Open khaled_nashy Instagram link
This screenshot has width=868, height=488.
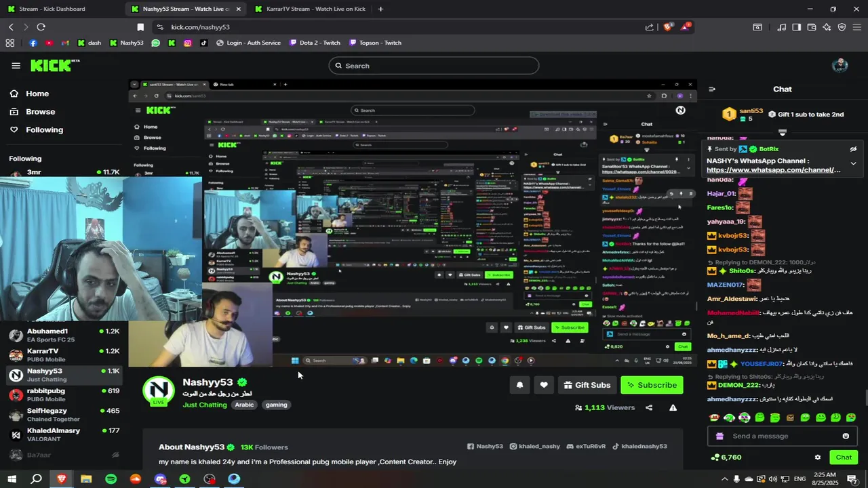tap(535, 446)
